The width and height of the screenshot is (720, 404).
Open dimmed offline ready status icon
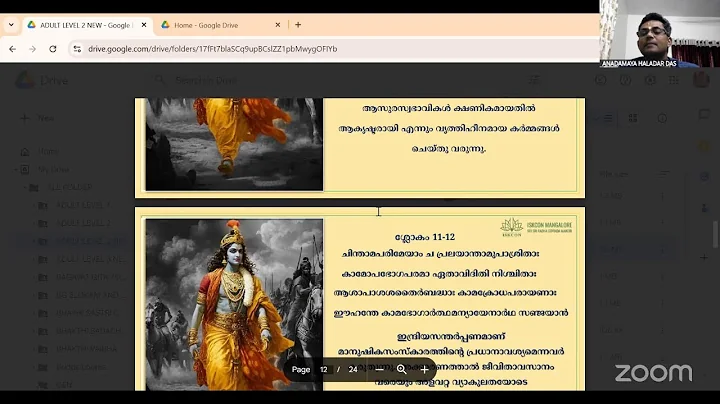tap(601, 80)
